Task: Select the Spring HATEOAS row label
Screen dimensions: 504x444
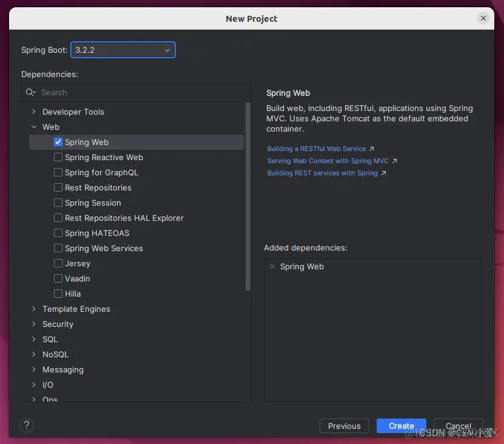Action: [97, 233]
